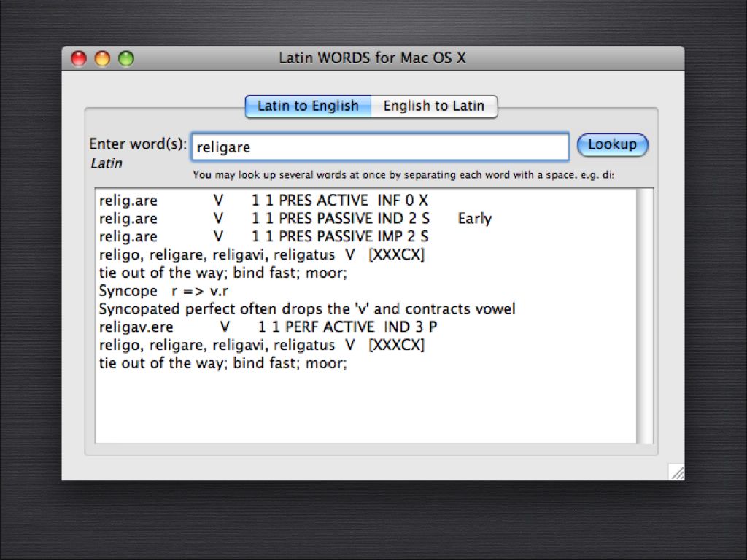This screenshot has height=560, width=747.
Task: Click the Syncope r => v.r line
Action: (x=163, y=291)
